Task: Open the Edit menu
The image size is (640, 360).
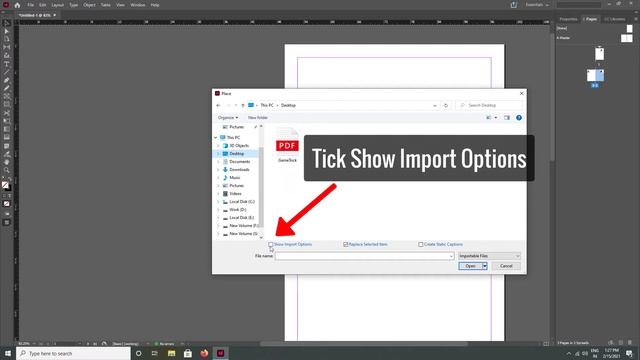Action: (42, 5)
